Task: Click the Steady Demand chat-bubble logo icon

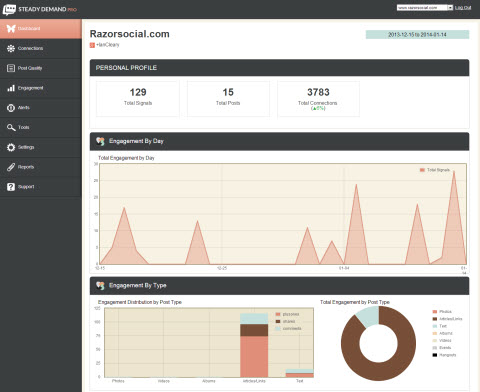Action: [x=9, y=9]
